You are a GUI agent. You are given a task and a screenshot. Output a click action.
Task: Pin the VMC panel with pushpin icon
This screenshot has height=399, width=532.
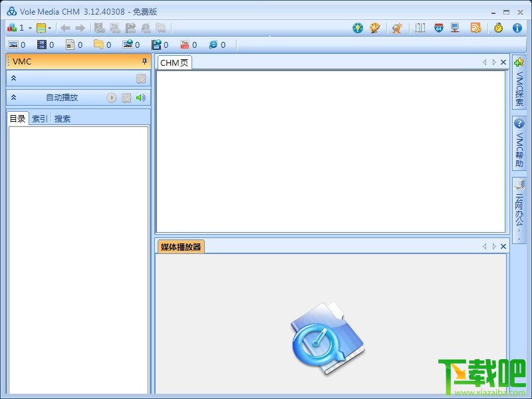coord(144,61)
